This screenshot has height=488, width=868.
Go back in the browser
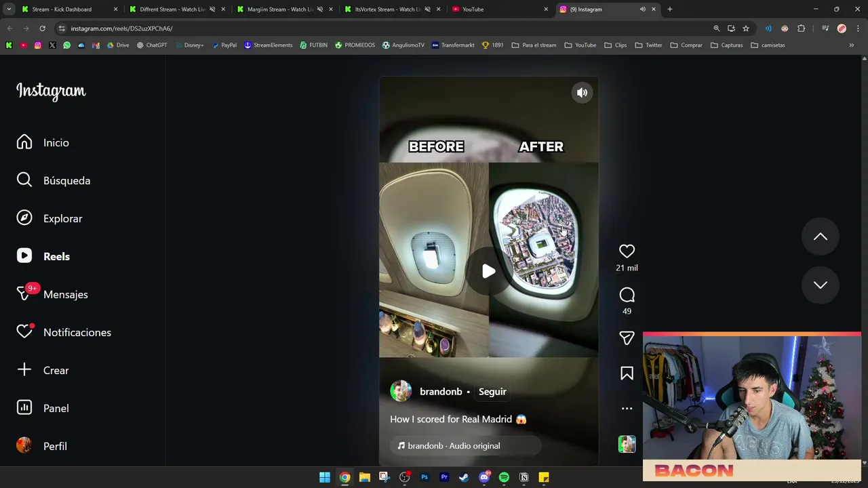pos(9,28)
